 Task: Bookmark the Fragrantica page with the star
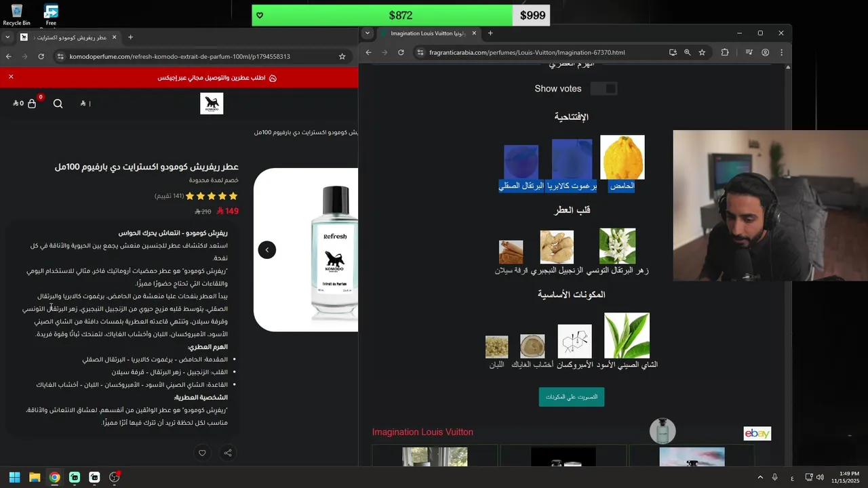click(702, 52)
